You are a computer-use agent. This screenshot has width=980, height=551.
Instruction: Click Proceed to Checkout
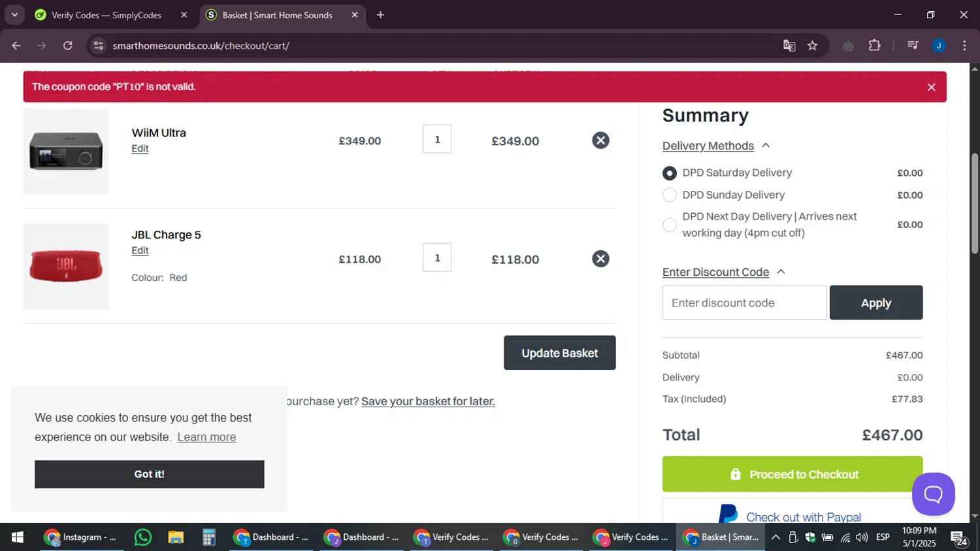pyautogui.click(x=792, y=474)
